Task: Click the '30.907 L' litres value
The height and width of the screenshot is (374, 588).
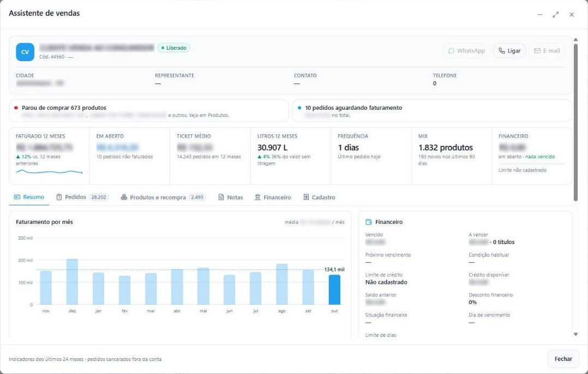Action: pyautogui.click(x=272, y=147)
